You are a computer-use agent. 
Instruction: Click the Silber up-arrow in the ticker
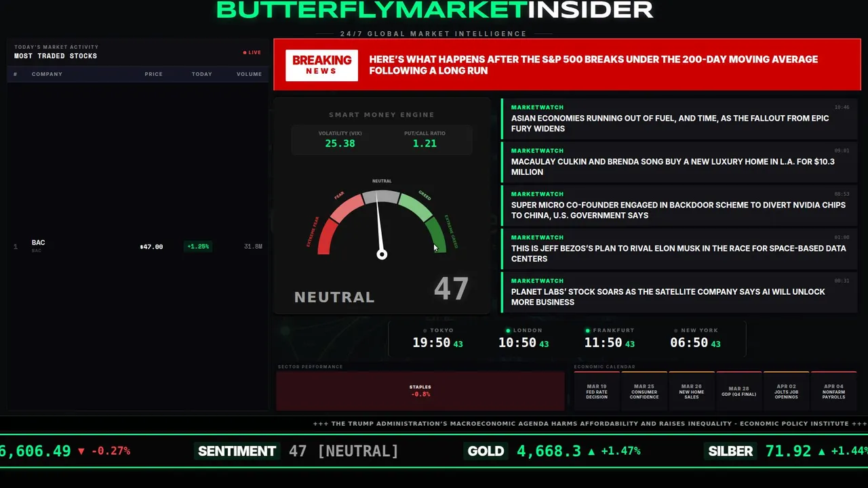[821, 451]
